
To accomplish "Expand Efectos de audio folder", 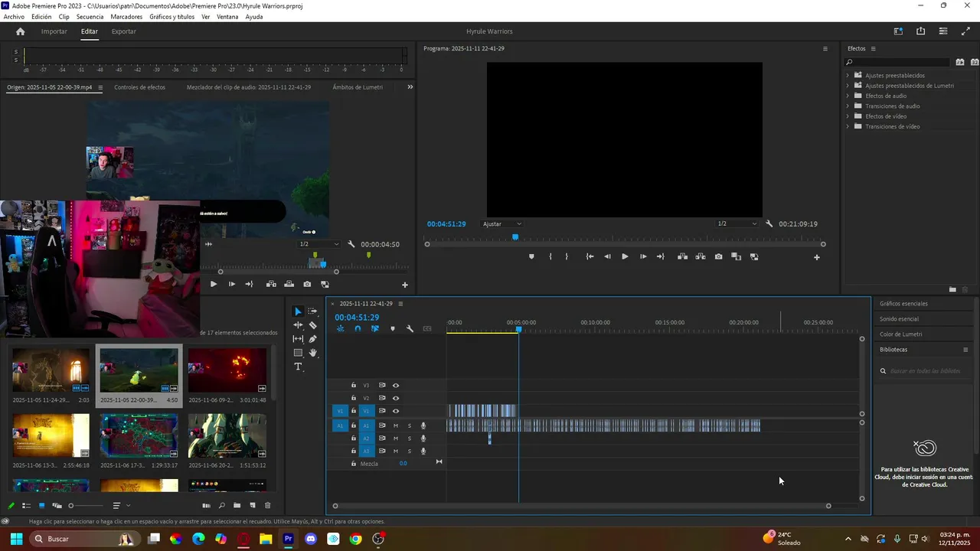I will point(848,96).
